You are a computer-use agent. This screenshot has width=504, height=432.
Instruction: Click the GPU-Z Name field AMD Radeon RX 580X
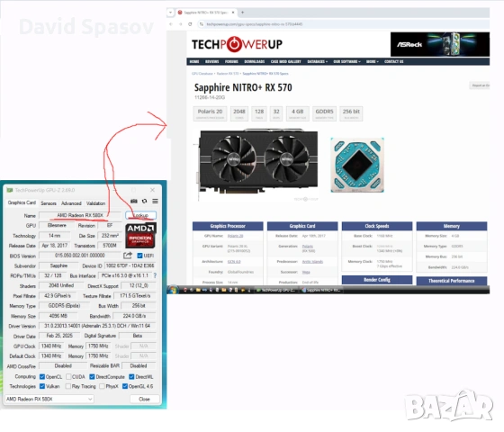click(x=80, y=215)
